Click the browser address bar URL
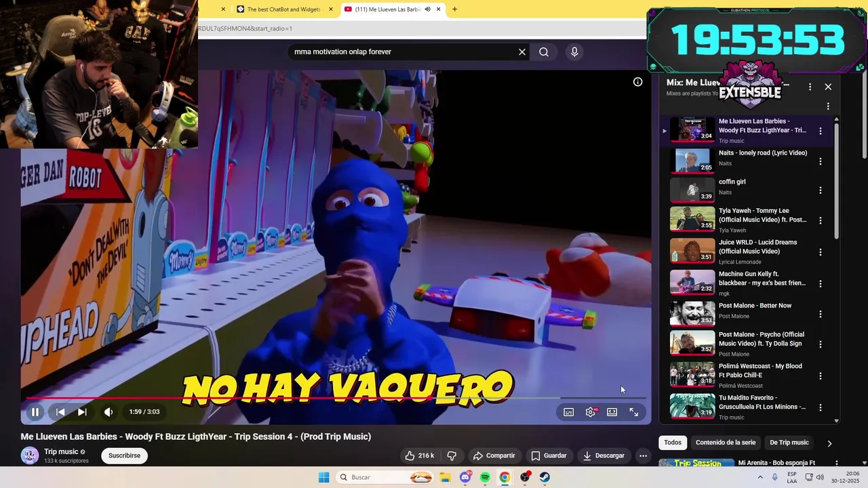This screenshot has width=868, height=488. click(x=420, y=28)
